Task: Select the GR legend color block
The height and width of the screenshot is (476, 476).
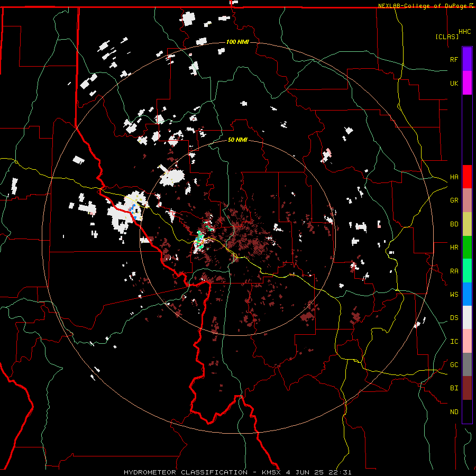Action: point(467,200)
